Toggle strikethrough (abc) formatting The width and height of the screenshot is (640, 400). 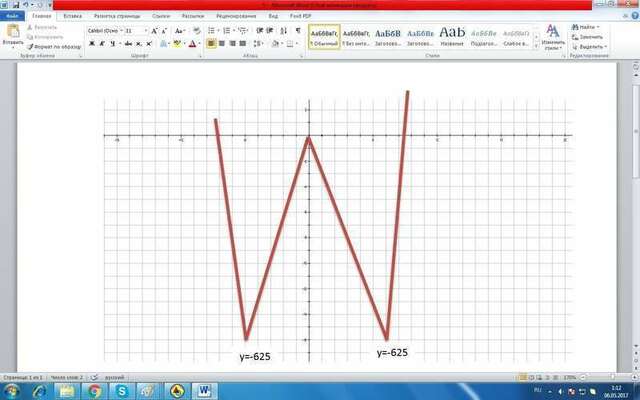128,44
